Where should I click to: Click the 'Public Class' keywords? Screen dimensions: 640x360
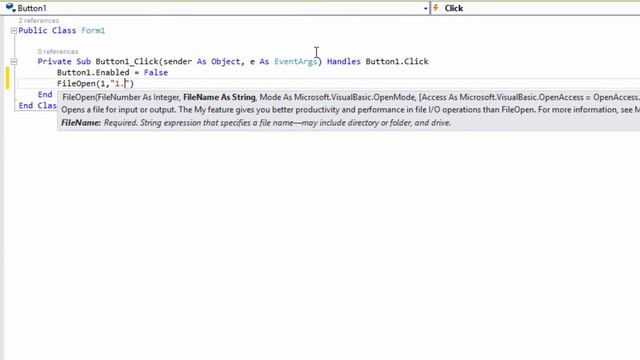click(47, 31)
